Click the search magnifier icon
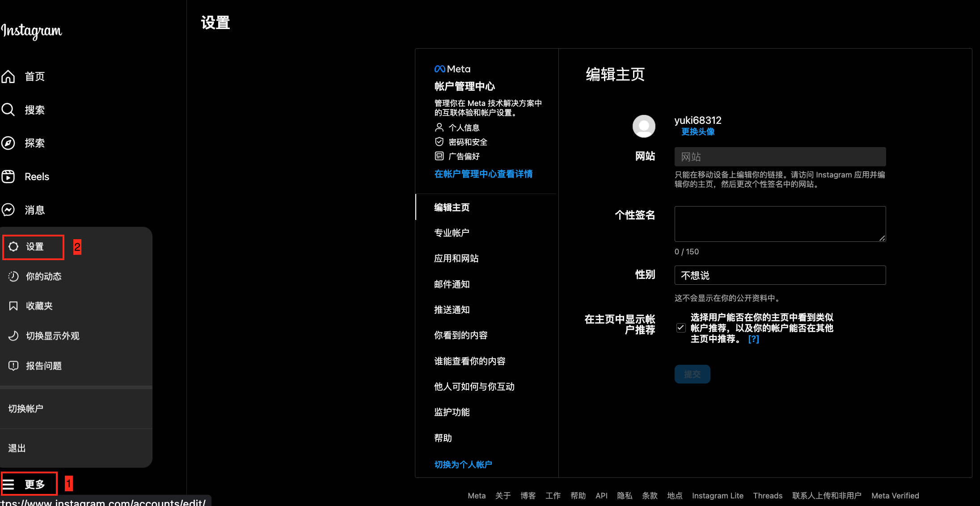Image resolution: width=980 pixels, height=506 pixels. pyautogui.click(x=8, y=110)
